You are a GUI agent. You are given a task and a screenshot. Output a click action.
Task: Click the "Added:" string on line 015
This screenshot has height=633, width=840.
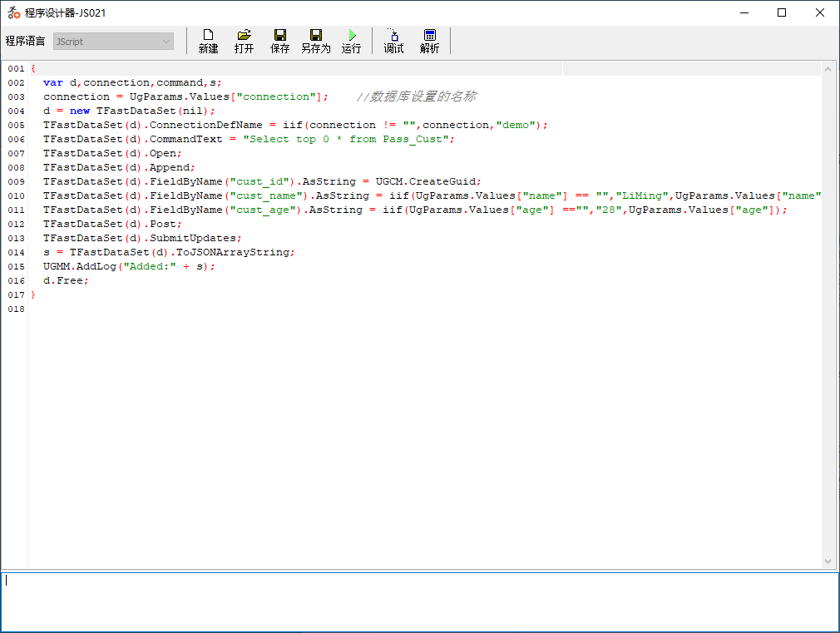pos(150,266)
